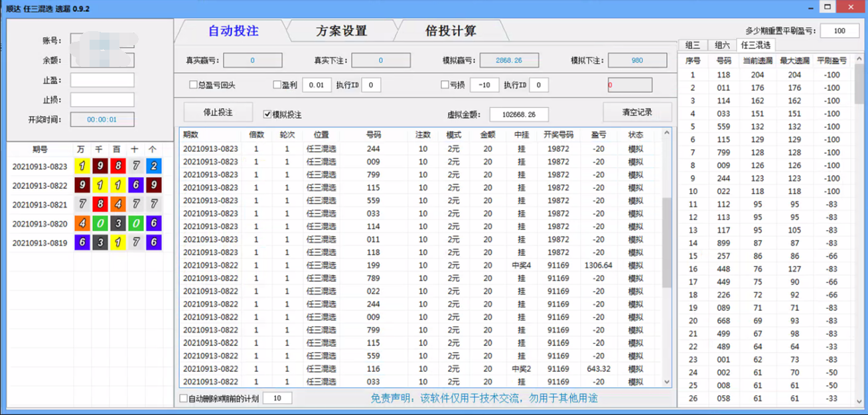
Task: Select the 任三混选 tab
Action: coord(756,45)
